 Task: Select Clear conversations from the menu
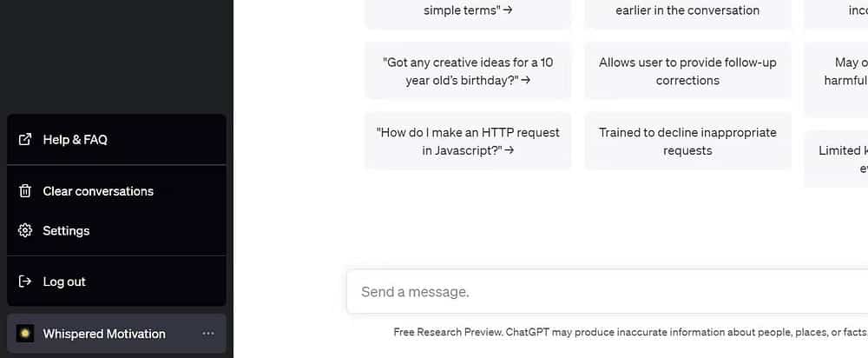tap(116, 191)
